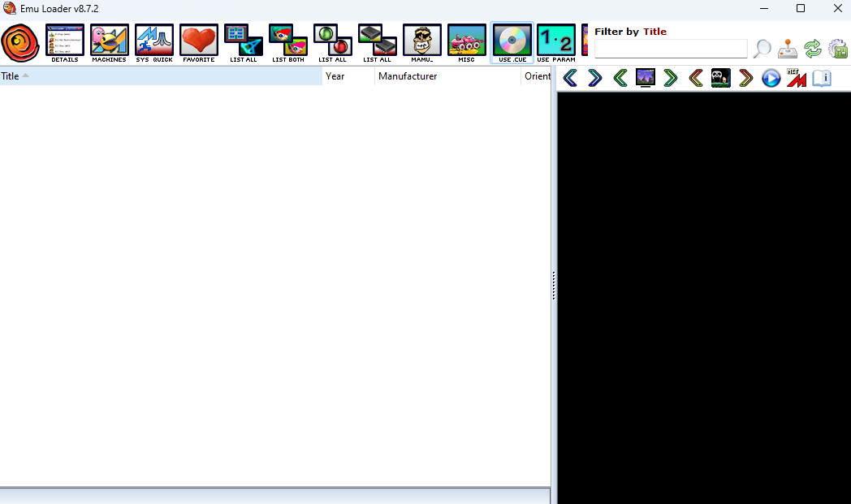Sort list by Title column header
Viewport: 851px width, 504px height.
[x=161, y=76]
